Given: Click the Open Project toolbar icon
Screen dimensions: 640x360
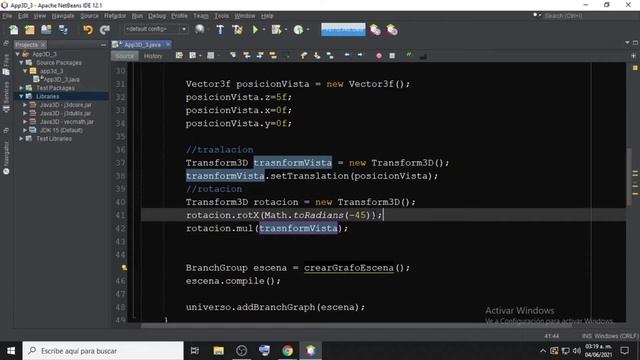Looking at the screenshot, I should click(x=46, y=30).
